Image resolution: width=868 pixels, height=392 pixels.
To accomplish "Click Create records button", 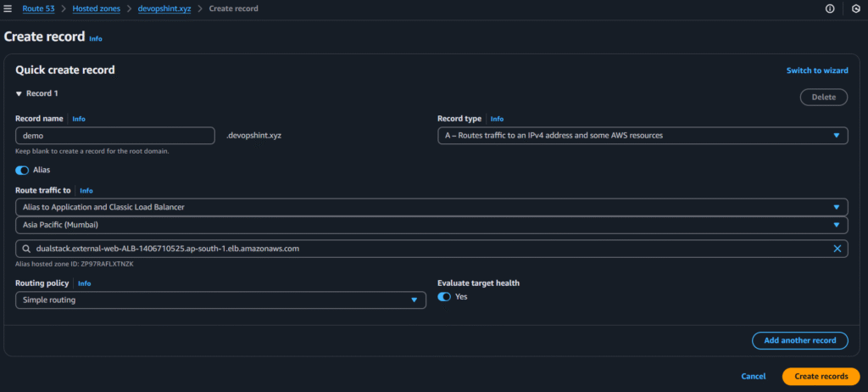I will 821,377.
